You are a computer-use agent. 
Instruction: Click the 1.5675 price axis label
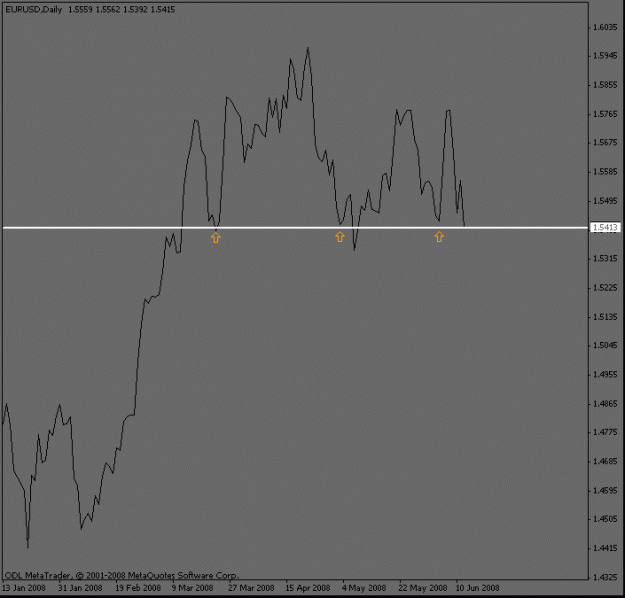tap(605, 142)
